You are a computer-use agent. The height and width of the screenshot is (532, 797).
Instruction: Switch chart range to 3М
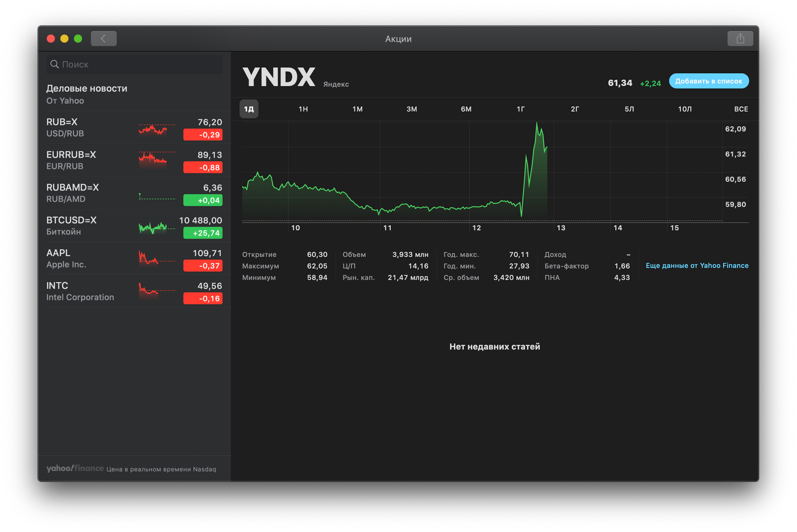tap(412, 109)
